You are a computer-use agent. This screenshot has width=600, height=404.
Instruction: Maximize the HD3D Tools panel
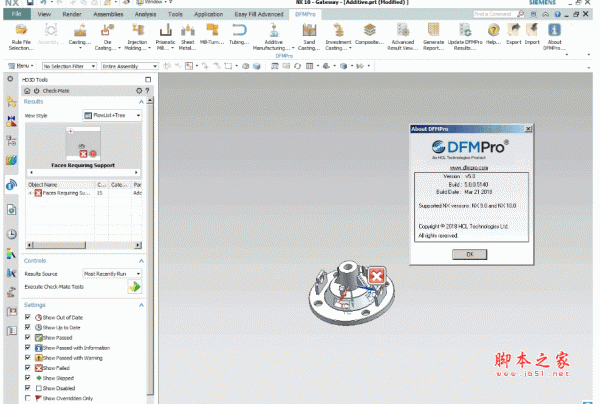click(x=148, y=80)
